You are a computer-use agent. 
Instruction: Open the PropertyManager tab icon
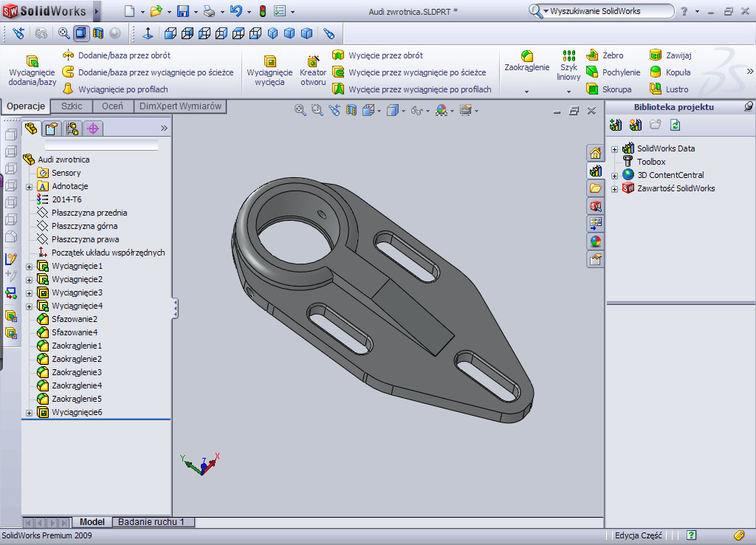point(52,128)
